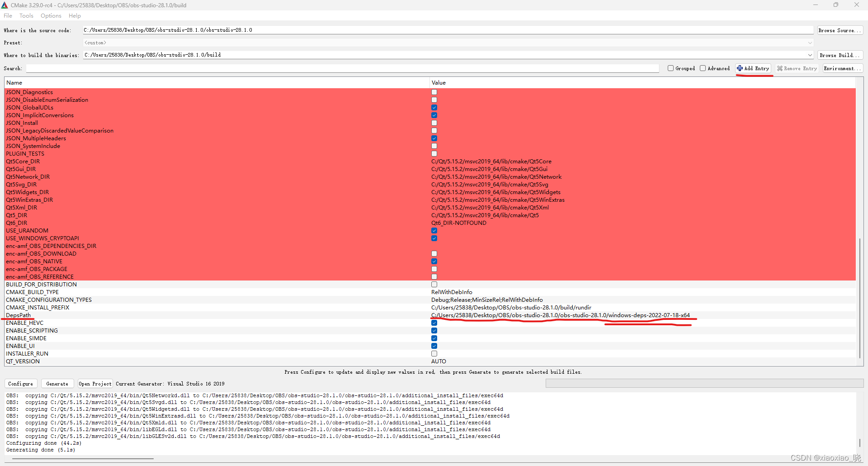Toggle USE_WINDOWS_CRYPTOAPI checkbox

(434, 238)
